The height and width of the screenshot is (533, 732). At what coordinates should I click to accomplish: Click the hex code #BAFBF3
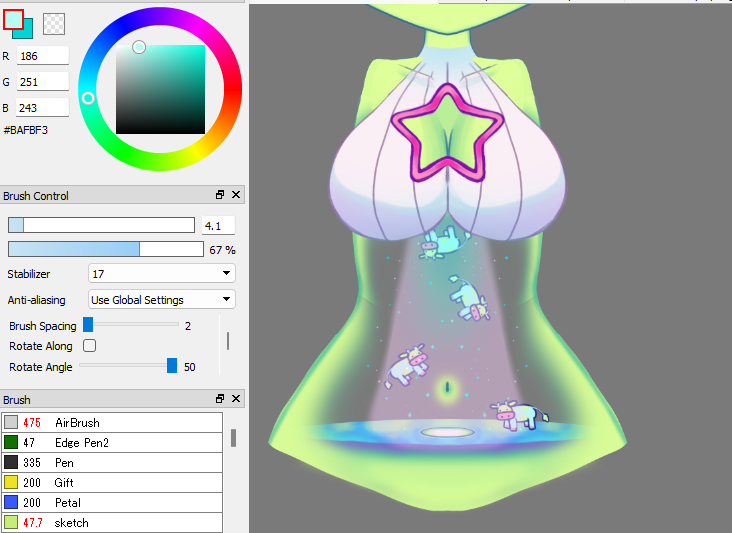point(26,130)
